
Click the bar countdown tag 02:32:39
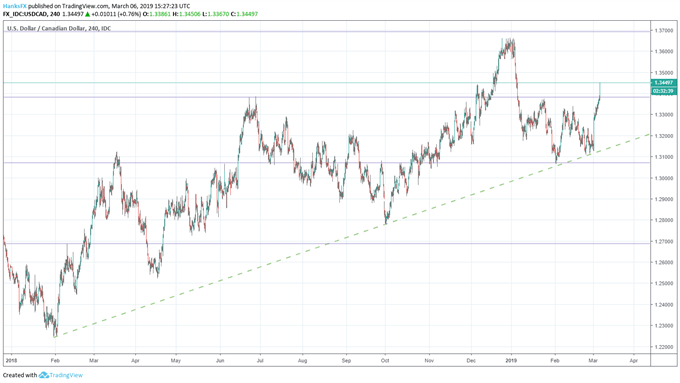point(664,91)
